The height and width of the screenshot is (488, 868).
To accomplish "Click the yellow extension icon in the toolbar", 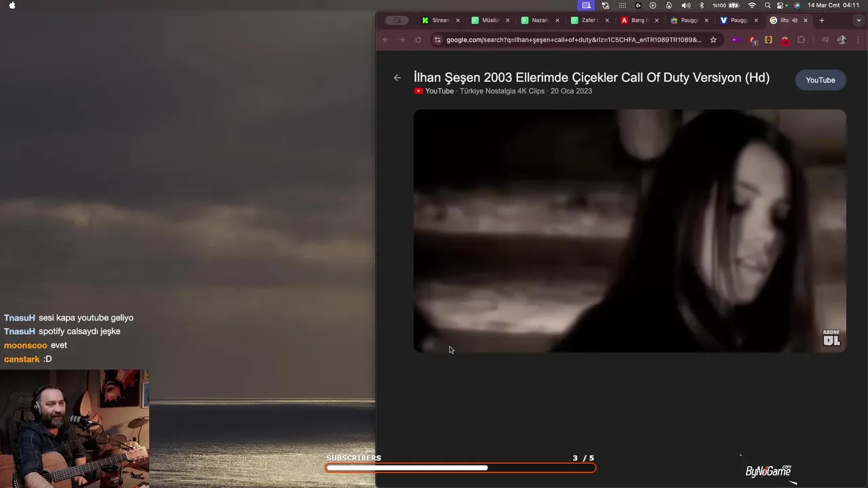I will (768, 40).
